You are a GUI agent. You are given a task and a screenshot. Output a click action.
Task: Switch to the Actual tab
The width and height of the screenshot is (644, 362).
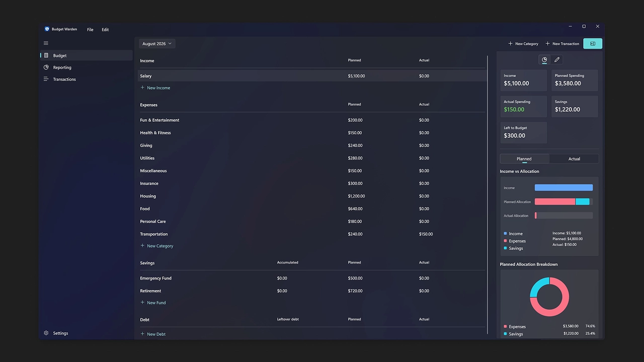click(x=574, y=159)
